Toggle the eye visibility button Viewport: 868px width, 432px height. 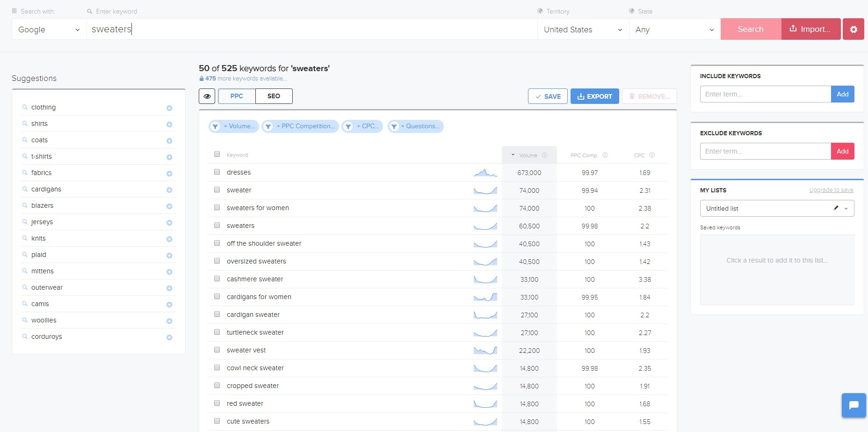[x=207, y=96]
